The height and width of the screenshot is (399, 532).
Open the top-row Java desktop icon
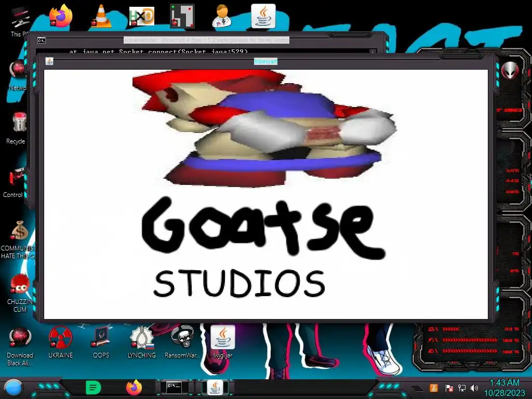tap(263, 16)
